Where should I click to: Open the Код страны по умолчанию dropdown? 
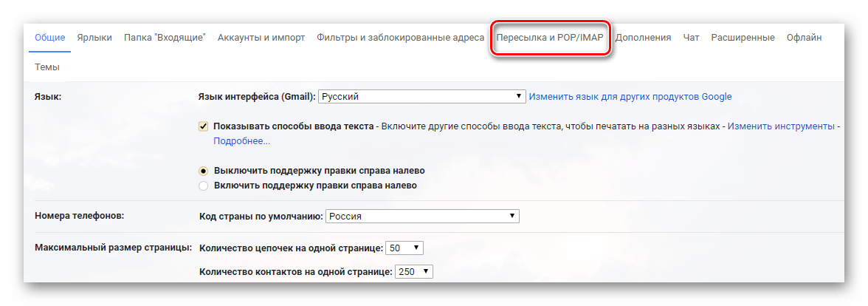tap(422, 216)
